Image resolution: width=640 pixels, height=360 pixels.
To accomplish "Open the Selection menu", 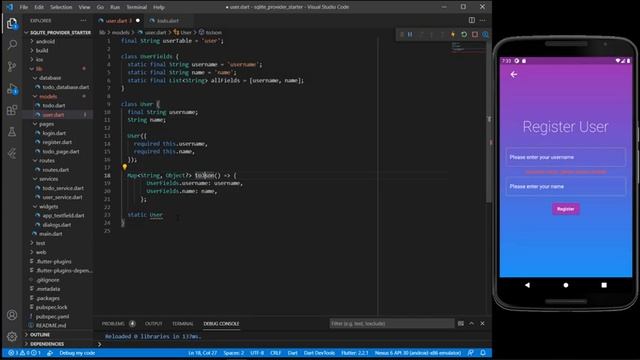I will (61, 7).
